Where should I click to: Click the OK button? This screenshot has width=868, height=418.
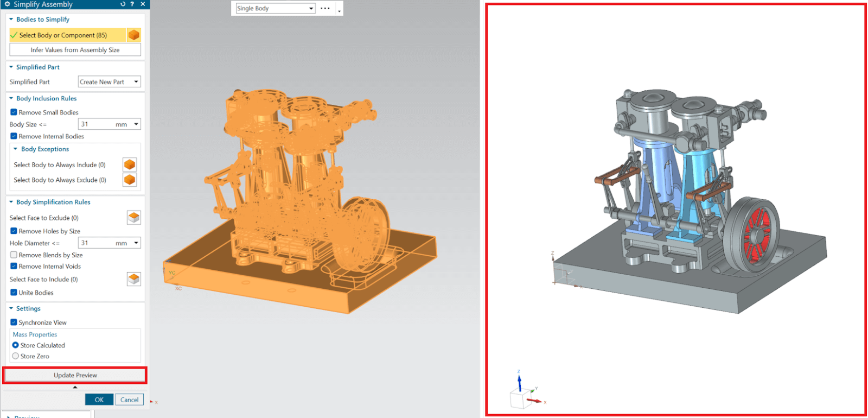(x=99, y=400)
